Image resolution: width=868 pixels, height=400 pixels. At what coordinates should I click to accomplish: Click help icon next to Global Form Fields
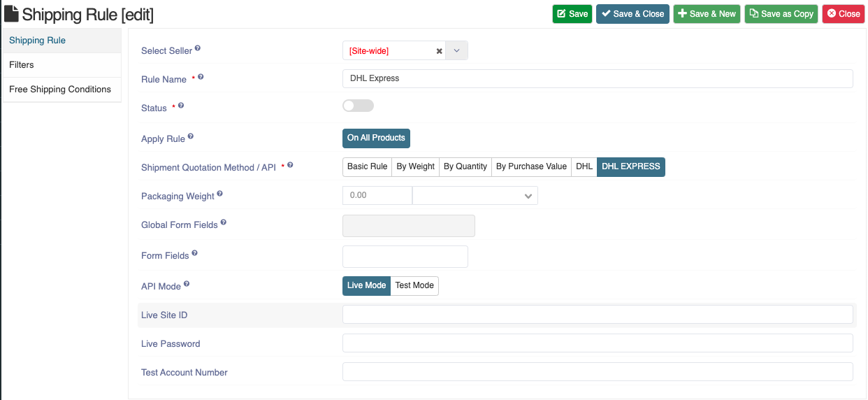coord(224,223)
